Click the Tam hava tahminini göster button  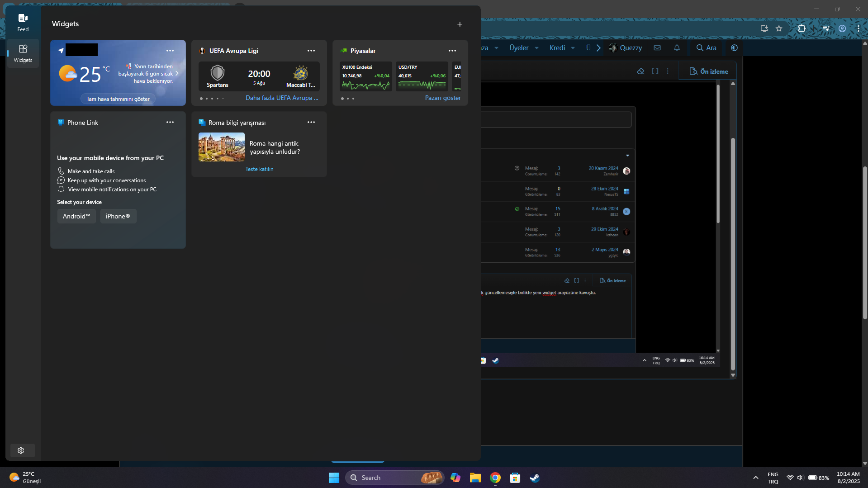[118, 99]
